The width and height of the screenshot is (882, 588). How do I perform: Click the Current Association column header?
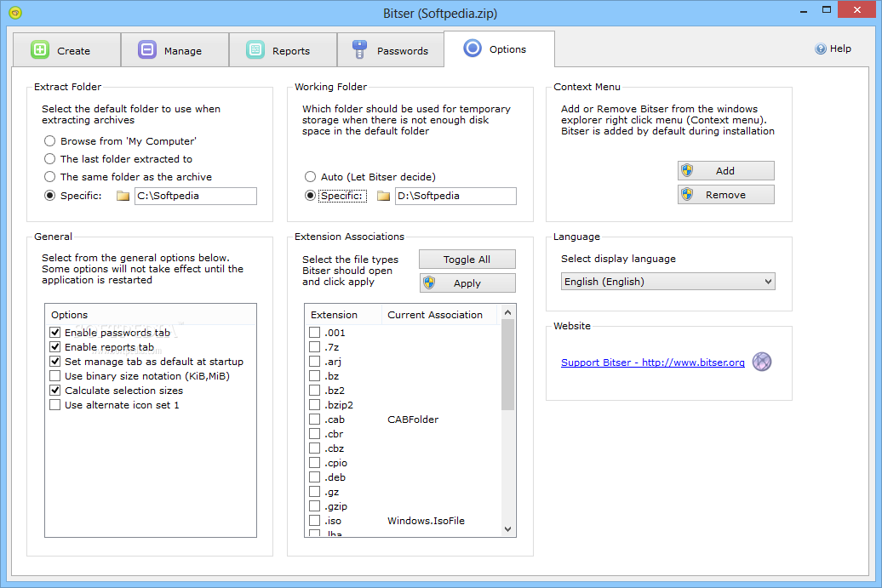point(440,315)
